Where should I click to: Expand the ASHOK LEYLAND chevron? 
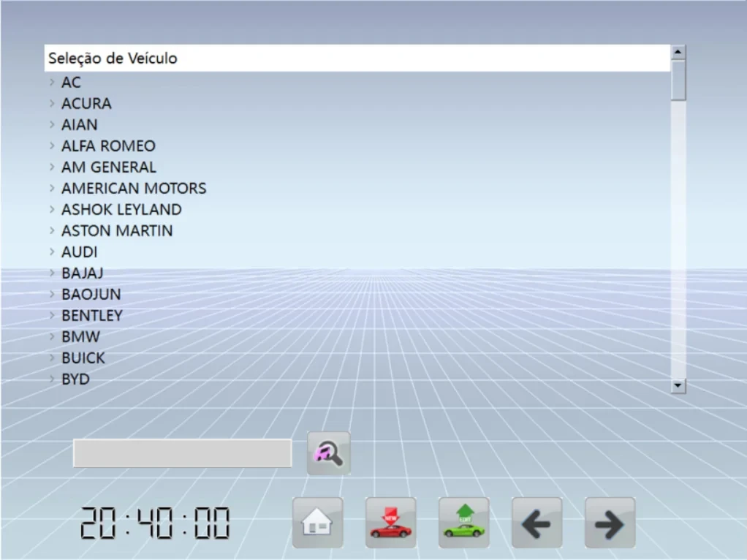click(x=52, y=209)
